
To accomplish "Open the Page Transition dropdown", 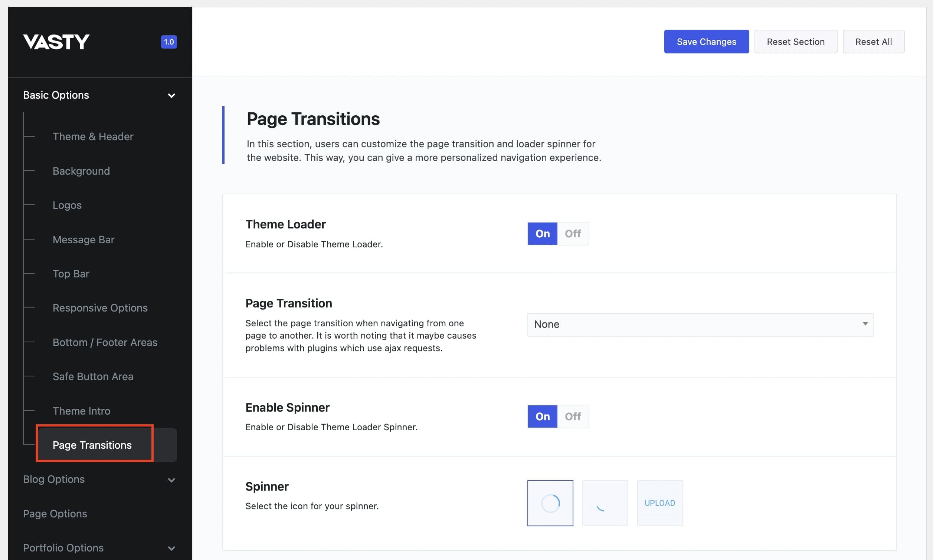I will [x=700, y=325].
